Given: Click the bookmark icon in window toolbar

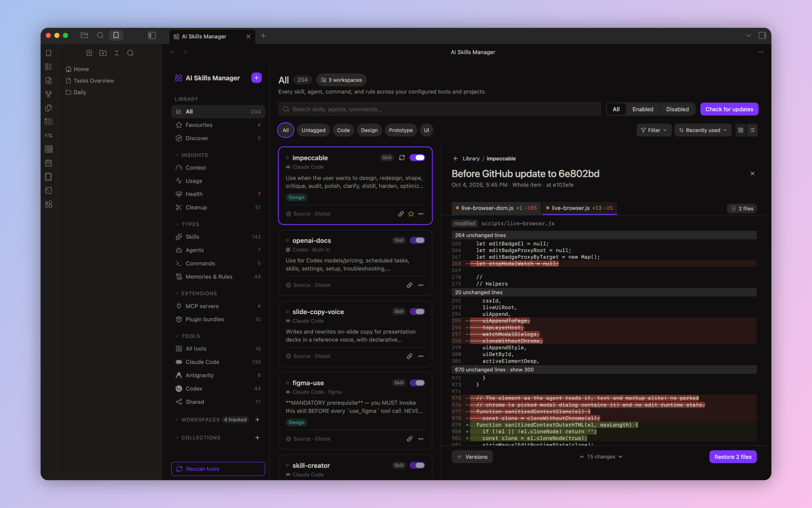Looking at the screenshot, I should point(116,36).
